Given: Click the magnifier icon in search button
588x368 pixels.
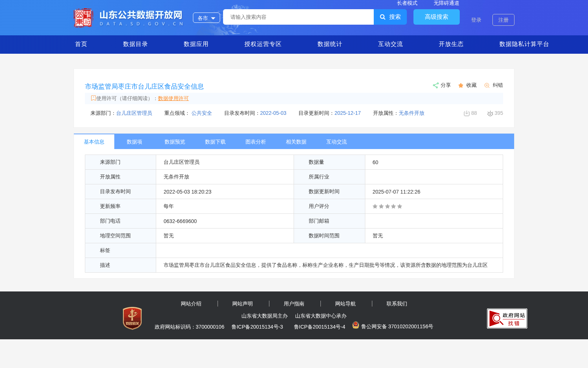Looking at the screenshot, I should (x=383, y=17).
